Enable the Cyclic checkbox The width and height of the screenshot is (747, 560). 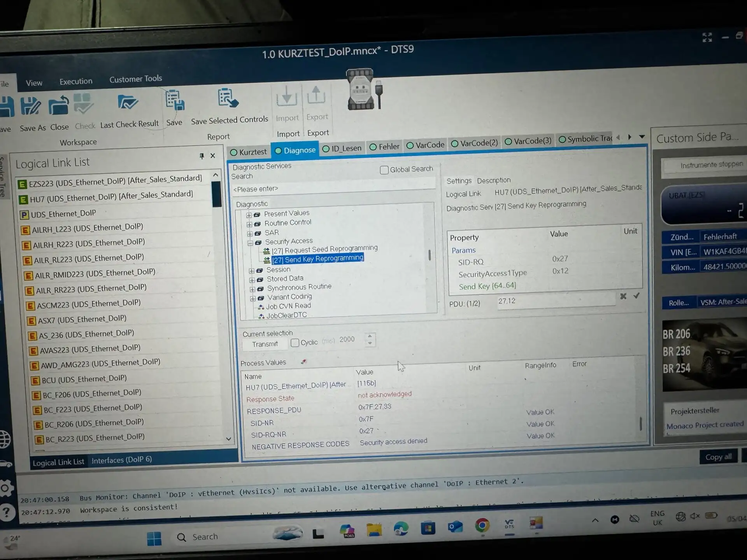tap(295, 343)
